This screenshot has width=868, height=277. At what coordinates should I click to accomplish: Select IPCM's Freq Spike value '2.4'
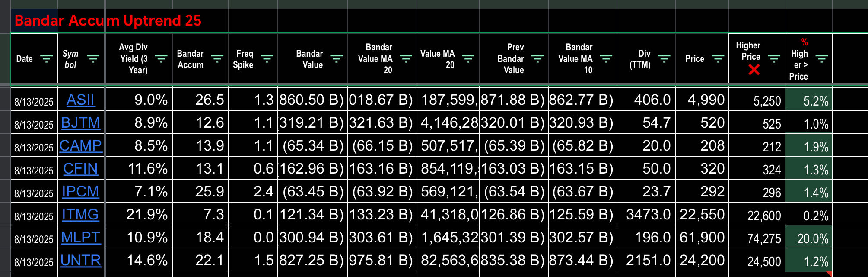tap(253, 192)
